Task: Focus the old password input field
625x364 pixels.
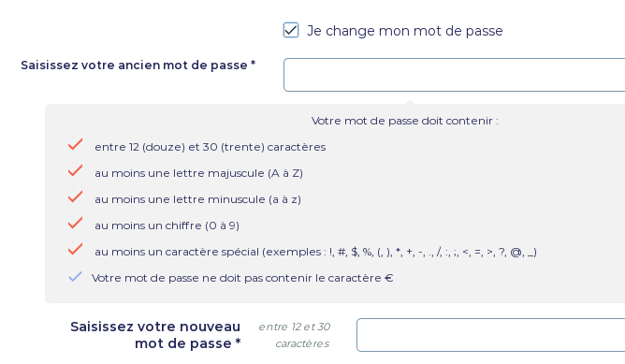Action: 455,75
